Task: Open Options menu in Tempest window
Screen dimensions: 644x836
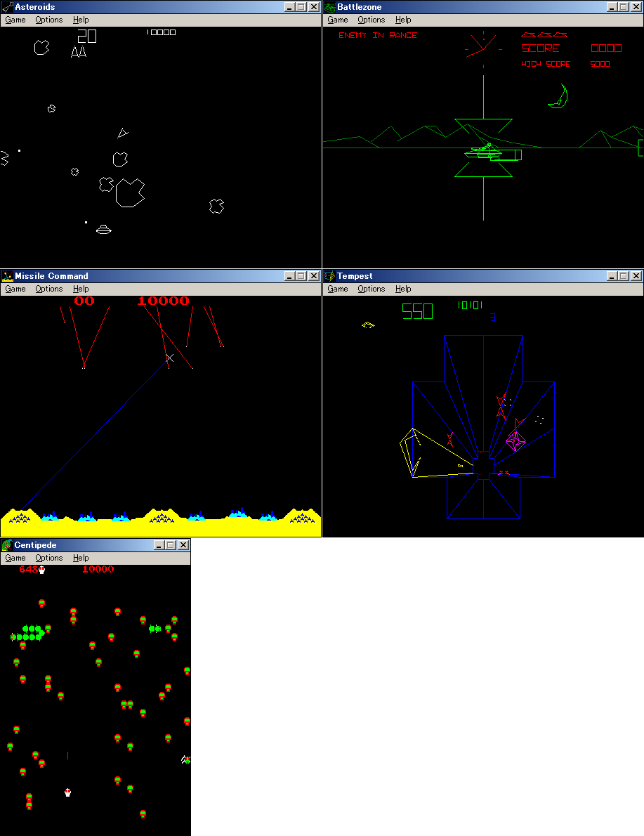Action: click(371, 289)
